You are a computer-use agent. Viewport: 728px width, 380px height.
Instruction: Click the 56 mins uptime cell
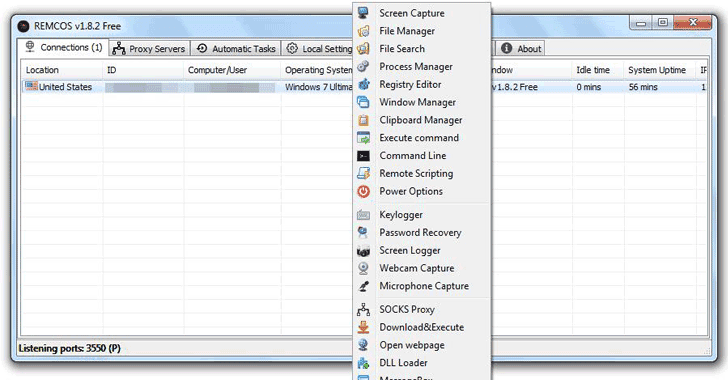pyautogui.click(x=644, y=87)
